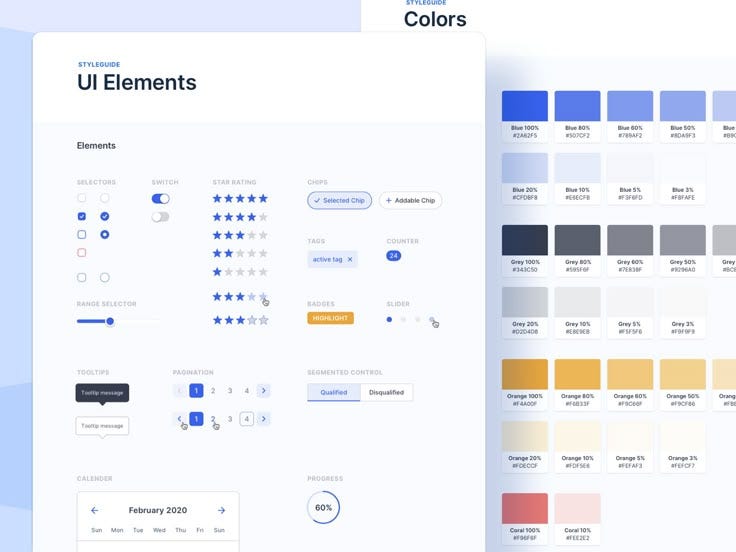Select the filled radio button with center dot

tap(105, 235)
